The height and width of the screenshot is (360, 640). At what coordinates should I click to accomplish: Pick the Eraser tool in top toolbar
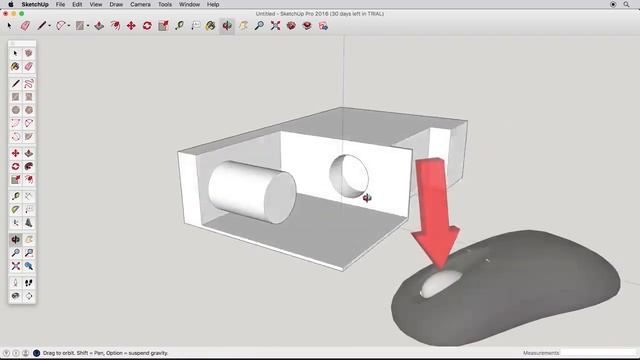25,26
